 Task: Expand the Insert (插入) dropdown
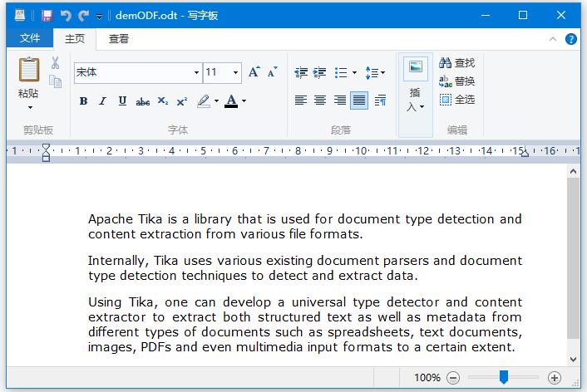[416, 99]
